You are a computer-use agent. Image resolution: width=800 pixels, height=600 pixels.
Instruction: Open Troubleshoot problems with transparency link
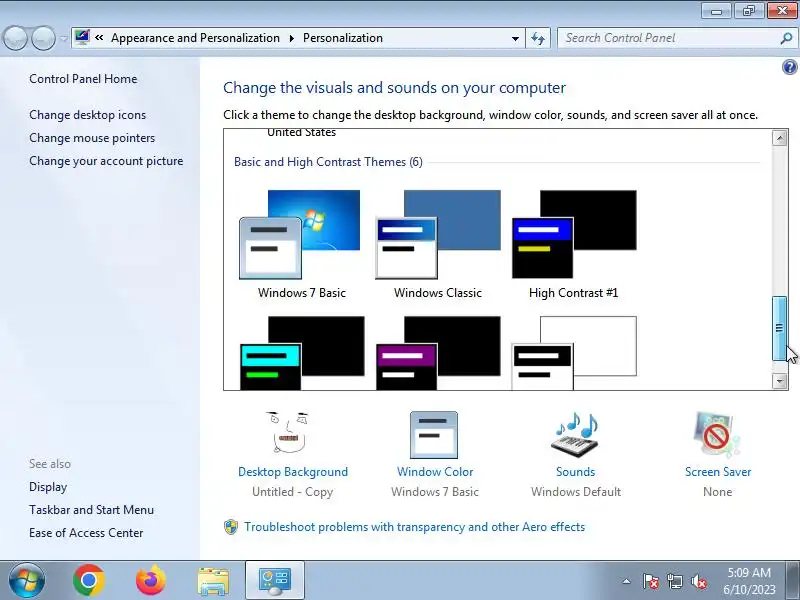click(414, 527)
